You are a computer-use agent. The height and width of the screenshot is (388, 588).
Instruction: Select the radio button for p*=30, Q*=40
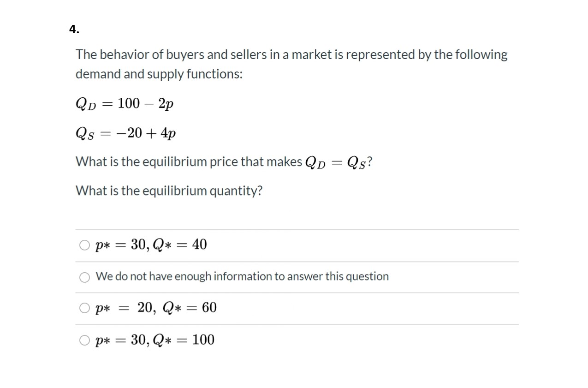[x=84, y=245]
